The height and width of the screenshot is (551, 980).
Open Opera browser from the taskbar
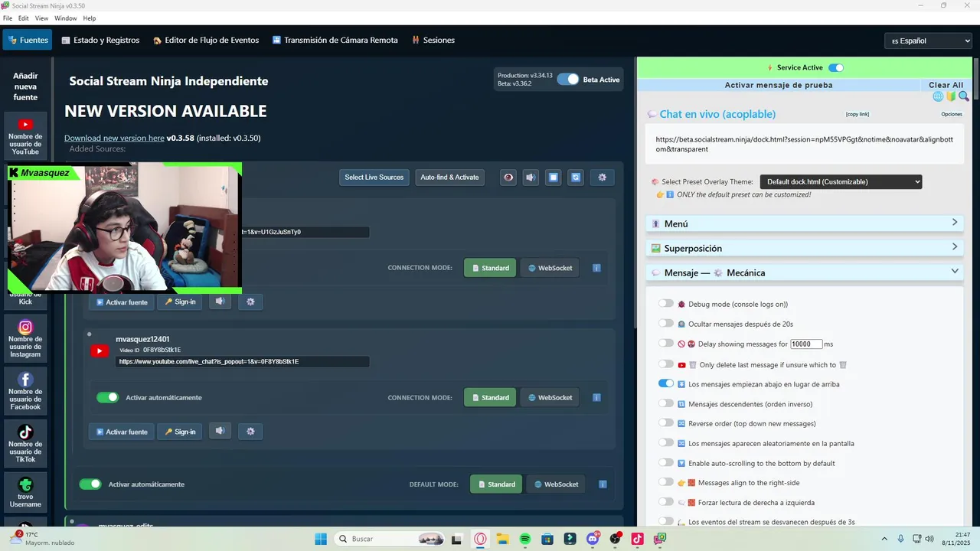pos(480,539)
